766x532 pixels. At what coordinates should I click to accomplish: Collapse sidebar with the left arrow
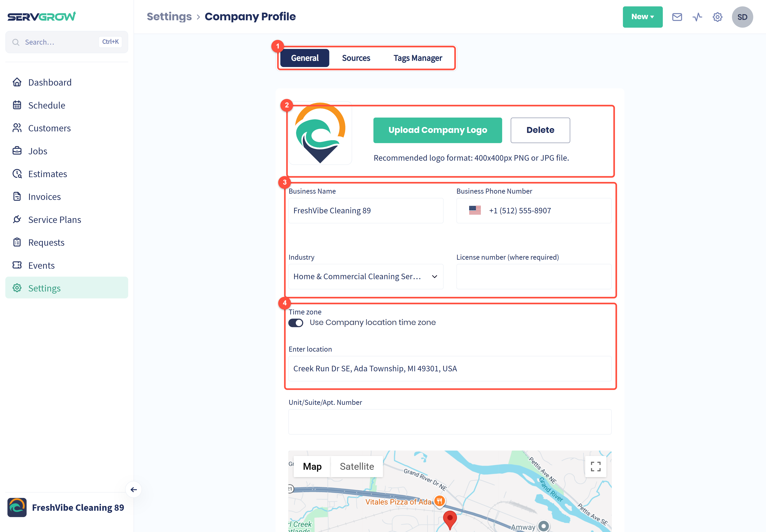pos(134,489)
